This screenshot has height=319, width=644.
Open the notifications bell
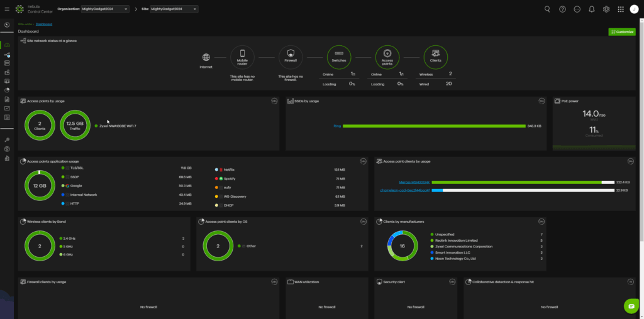pos(591,9)
